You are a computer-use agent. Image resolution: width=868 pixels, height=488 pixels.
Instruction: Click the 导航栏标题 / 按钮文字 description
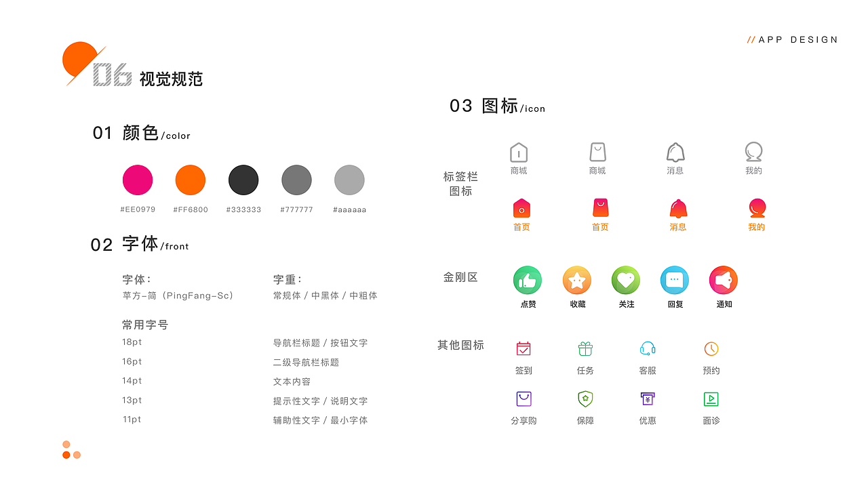(x=320, y=343)
